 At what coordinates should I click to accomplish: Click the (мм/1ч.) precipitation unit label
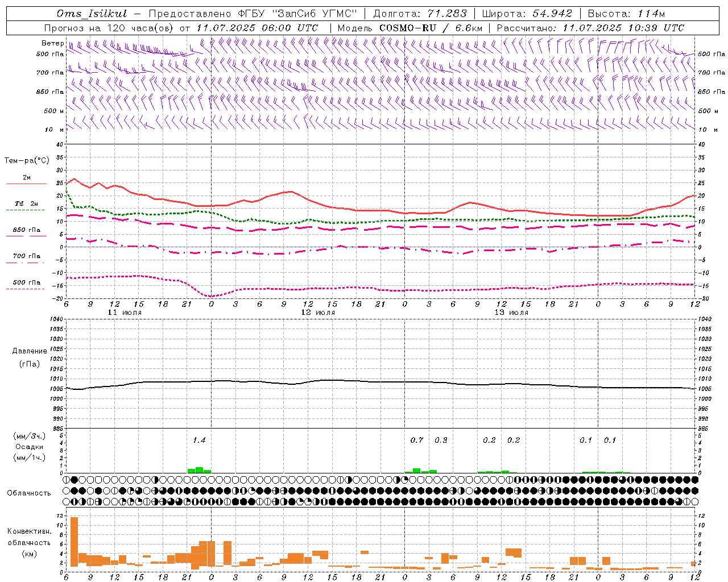pos(30,458)
